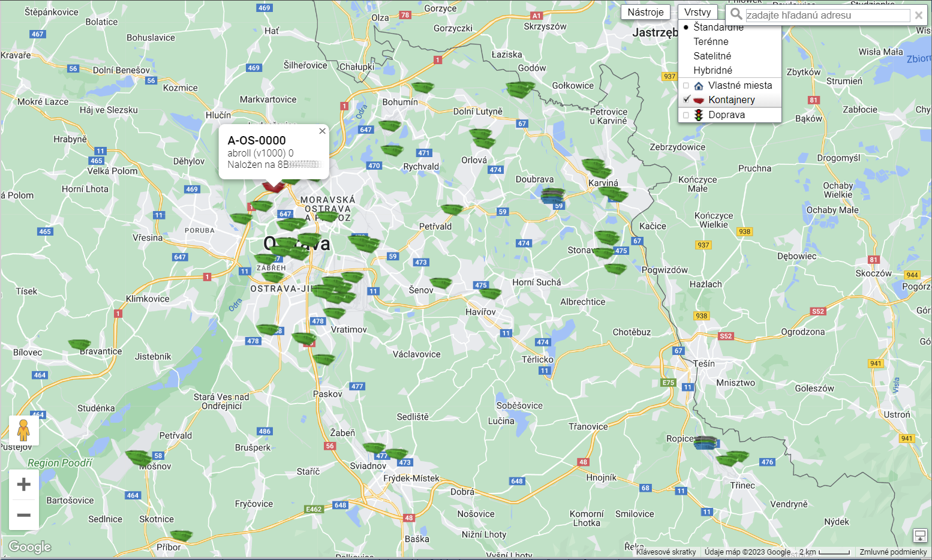Click the green container icon near Příbor
Screen dimensions: 932x560
181,535
